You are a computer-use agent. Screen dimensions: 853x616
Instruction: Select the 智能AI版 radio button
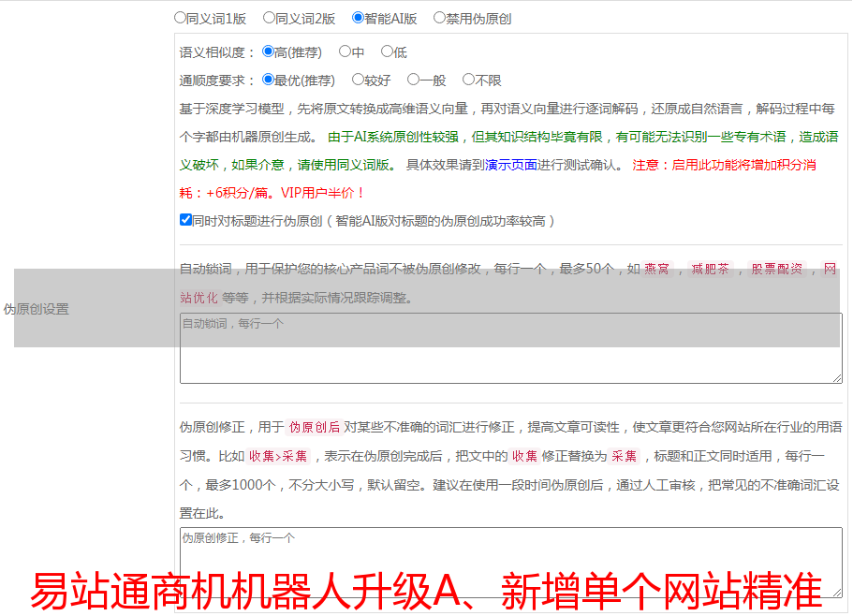click(358, 18)
